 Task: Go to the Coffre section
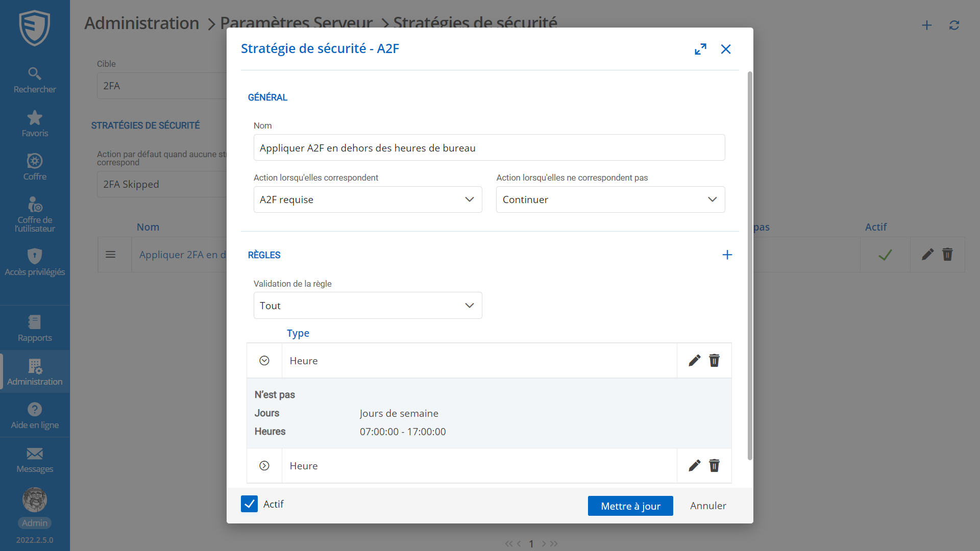click(x=34, y=167)
